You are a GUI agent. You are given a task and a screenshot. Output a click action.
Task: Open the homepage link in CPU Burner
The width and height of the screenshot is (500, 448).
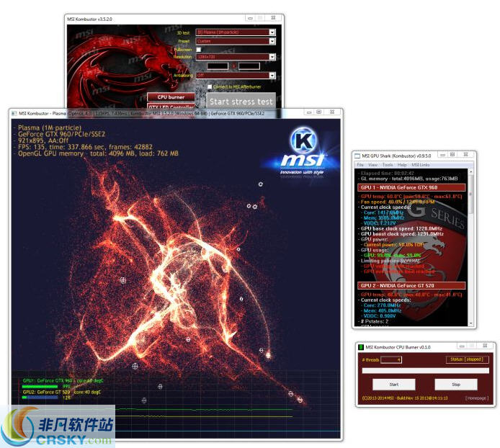pyautogui.click(x=476, y=398)
